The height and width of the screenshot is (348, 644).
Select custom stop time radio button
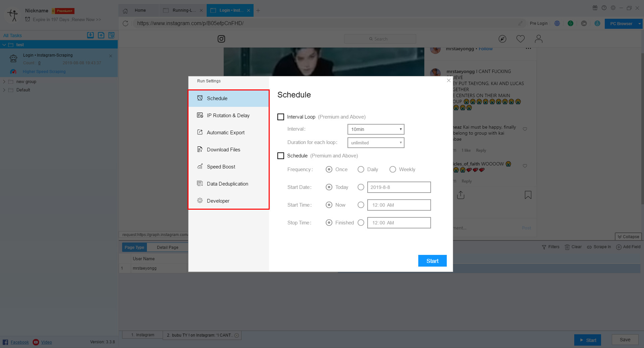point(361,223)
